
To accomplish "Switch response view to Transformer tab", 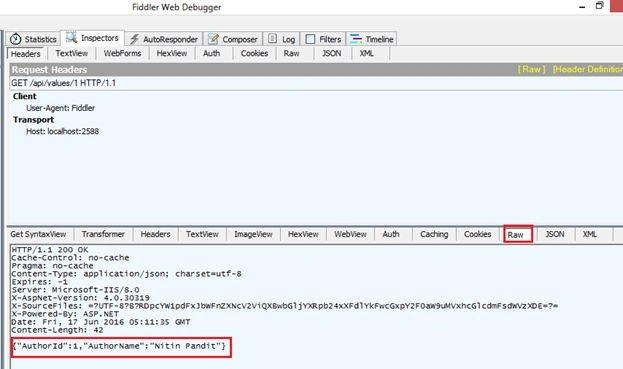I will (x=103, y=234).
